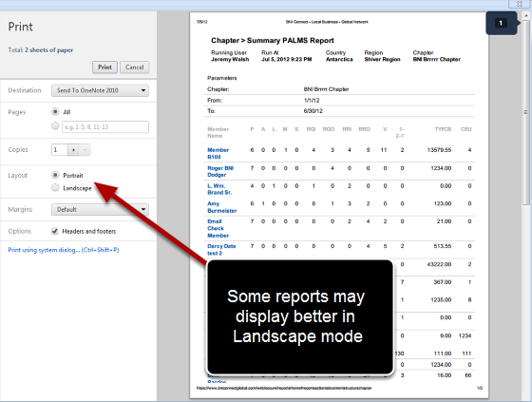The image size is (532, 402).
Task: Click the BNI Brrrrr Chapter header value
Action: point(436,60)
